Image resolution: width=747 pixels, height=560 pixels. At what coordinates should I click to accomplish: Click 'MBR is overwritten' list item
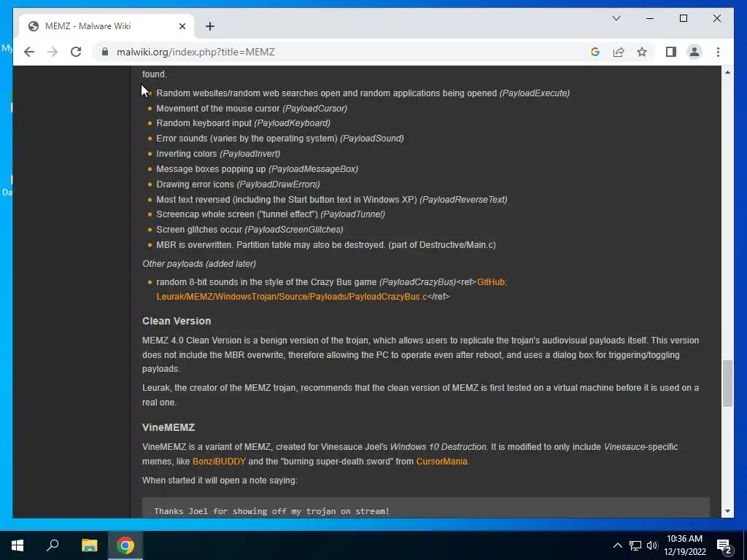pyautogui.click(x=326, y=244)
